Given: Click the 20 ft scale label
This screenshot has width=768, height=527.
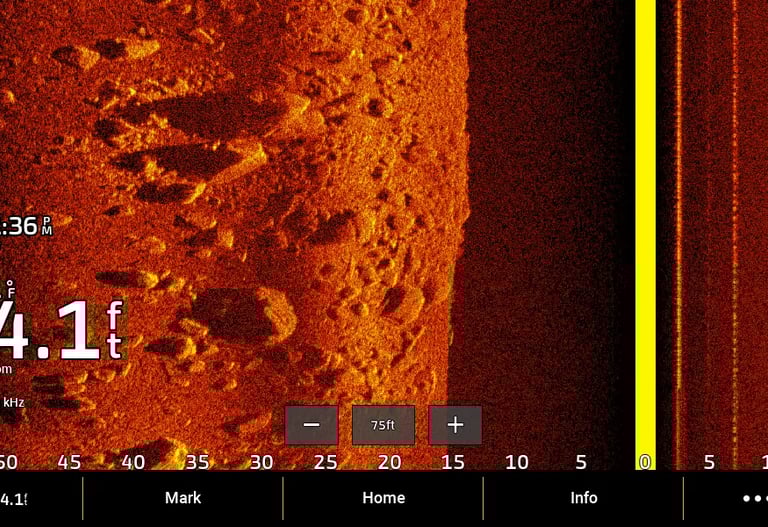Looking at the screenshot, I should (389, 462).
